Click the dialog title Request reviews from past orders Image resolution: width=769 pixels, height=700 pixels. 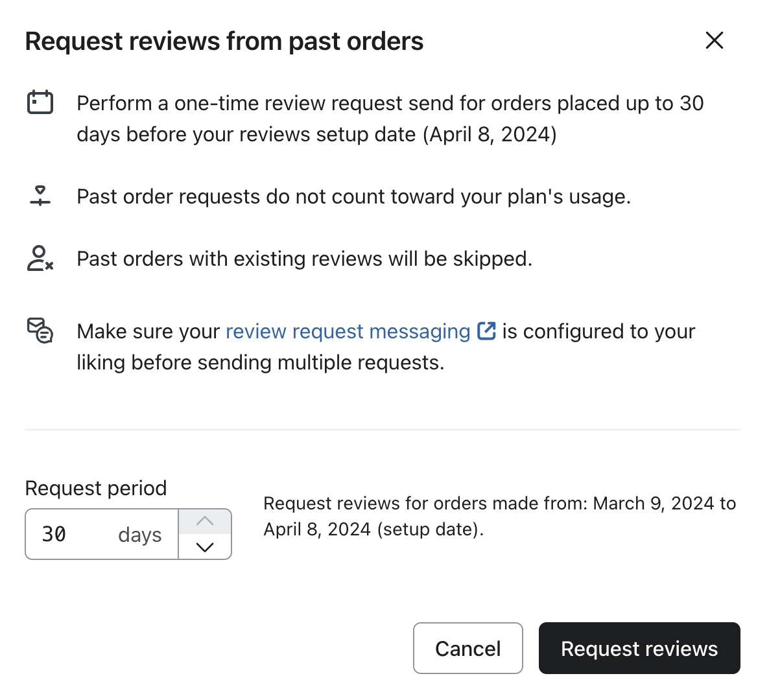point(224,40)
